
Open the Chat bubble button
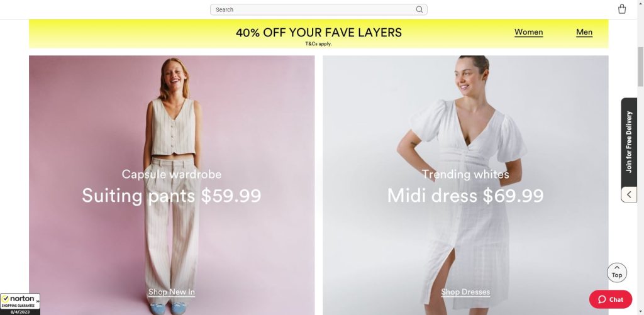coord(610,299)
